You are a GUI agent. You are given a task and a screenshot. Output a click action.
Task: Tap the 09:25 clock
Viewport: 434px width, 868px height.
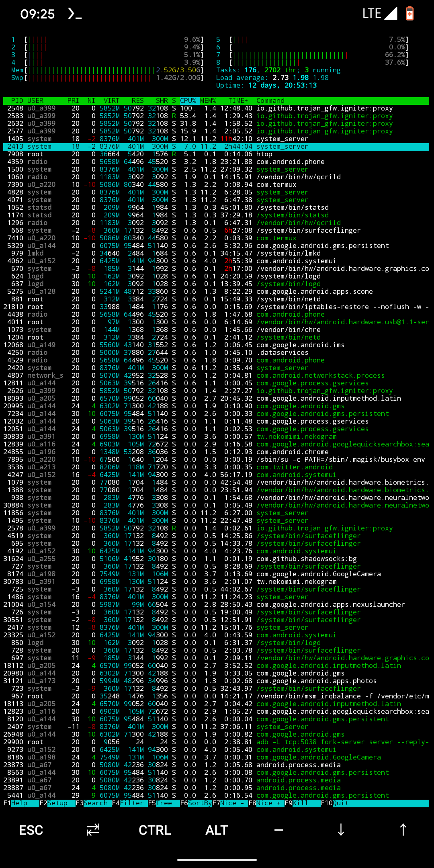[37, 14]
